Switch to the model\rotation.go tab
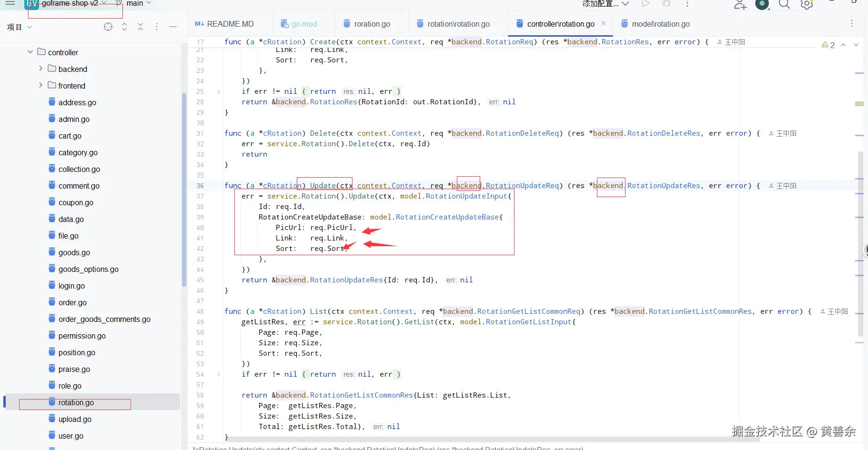This screenshot has width=868, height=450. pyautogui.click(x=656, y=24)
